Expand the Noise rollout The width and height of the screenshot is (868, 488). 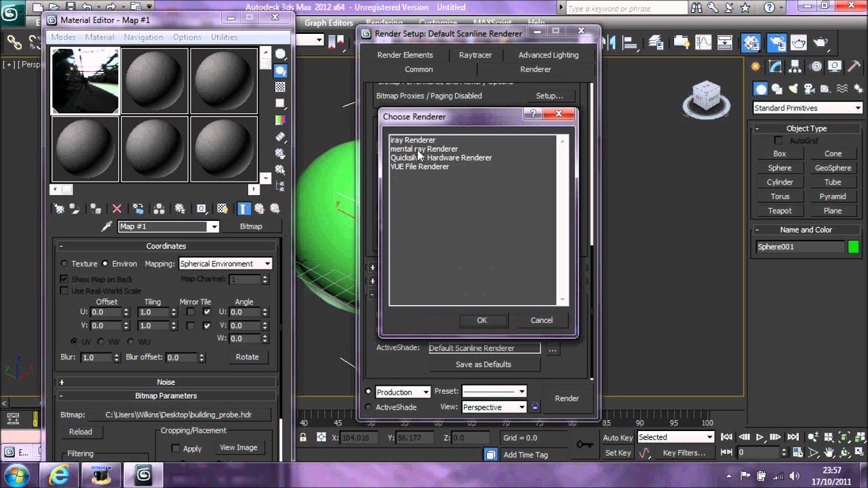click(x=166, y=382)
